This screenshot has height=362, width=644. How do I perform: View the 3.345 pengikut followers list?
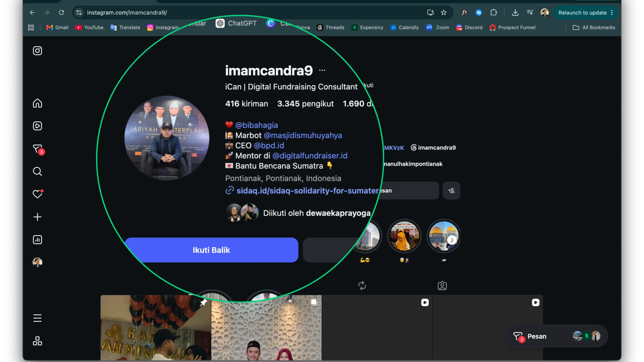pyautogui.click(x=305, y=104)
